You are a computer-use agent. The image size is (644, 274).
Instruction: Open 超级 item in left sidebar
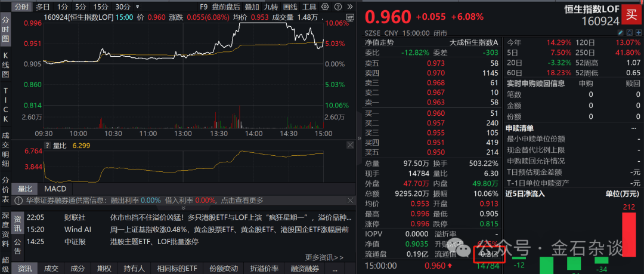point(6,264)
